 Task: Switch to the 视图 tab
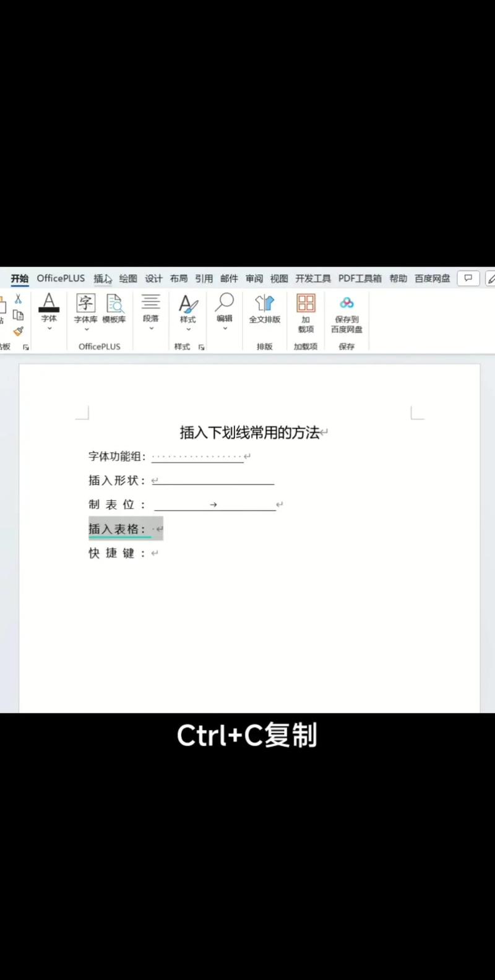click(x=279, y=278)
